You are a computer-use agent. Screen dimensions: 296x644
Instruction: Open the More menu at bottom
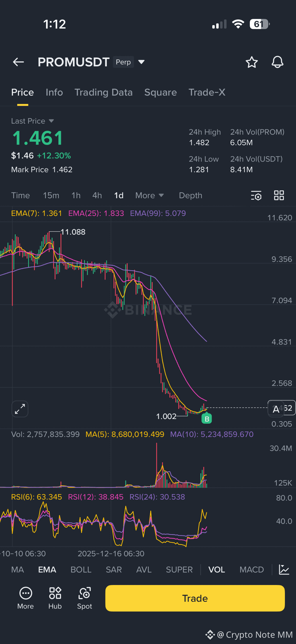tap(25, 598)
